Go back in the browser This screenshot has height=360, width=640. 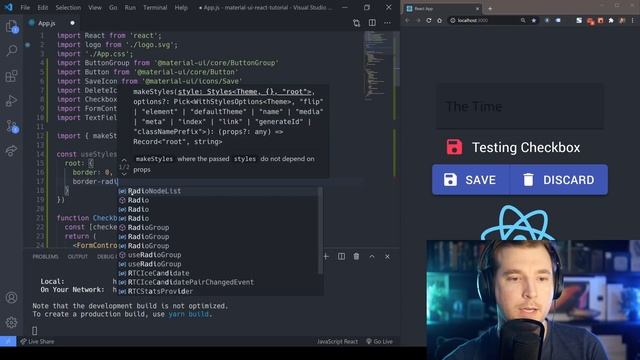coord(407,20)
